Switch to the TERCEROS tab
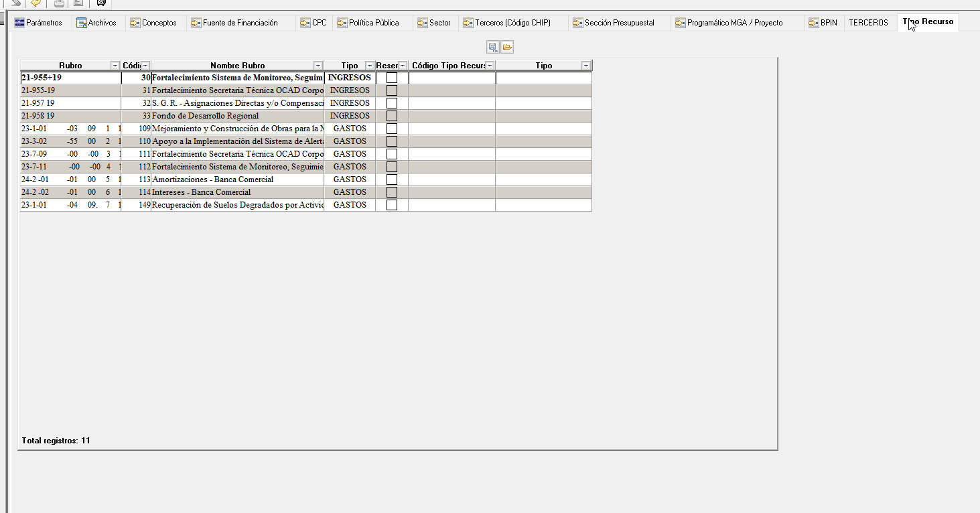This screenshot has width=980, height=513. point(868,23)
